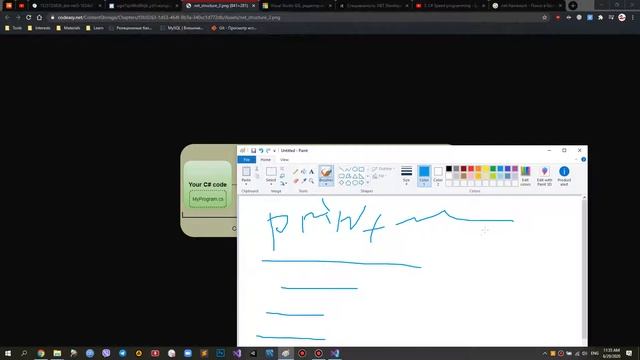Viewport: 640px width, 360px height.
Task: Open the Learn bookmarks folder
Action: [95, 28]
